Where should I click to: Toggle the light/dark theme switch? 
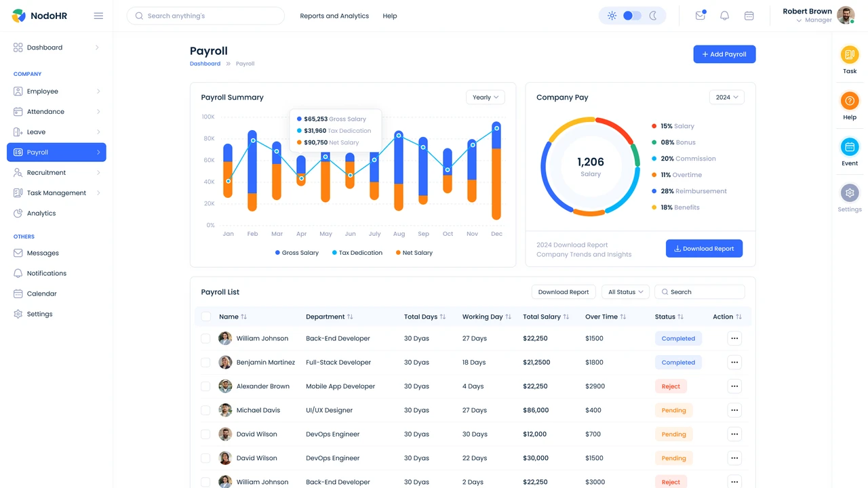click(632, 16)
